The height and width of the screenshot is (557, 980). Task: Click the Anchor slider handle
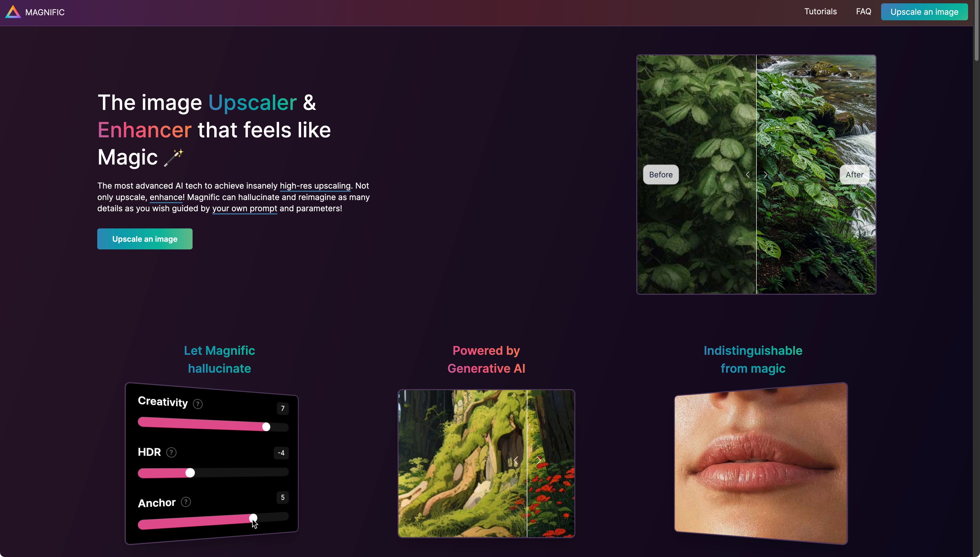(x=253, y=518)
